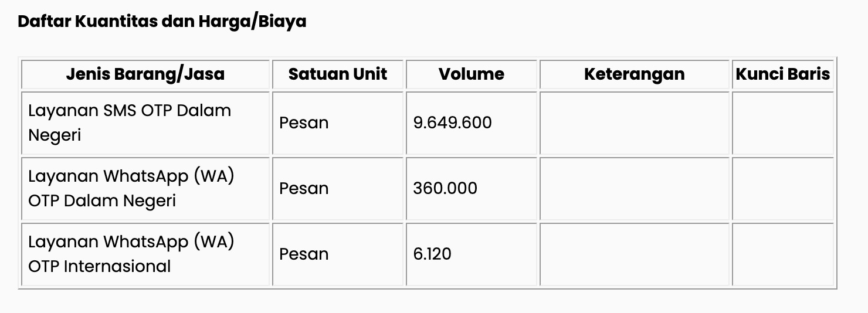868x313 pixels.
Task: Click the Layanan WhatsApp OTP Dalam Negeri cell
Action: (145, 189)
